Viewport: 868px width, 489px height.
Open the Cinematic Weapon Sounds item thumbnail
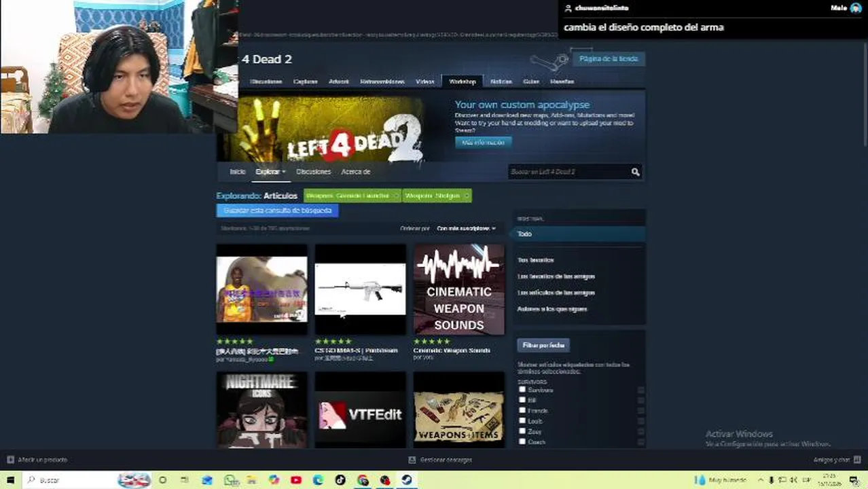coord(459,289)
